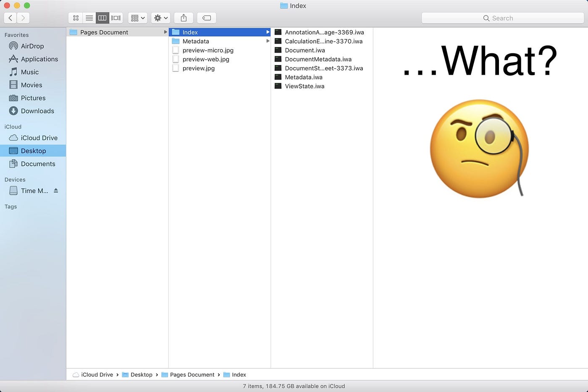This screenshot has width=588, height=392.
Task: Click the iCloud sidebar heading
Action: [13, 126]
